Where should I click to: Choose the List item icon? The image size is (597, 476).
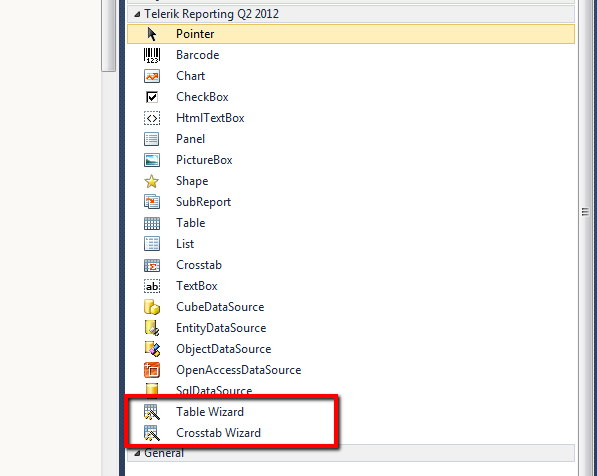click(x=152, y=244)
